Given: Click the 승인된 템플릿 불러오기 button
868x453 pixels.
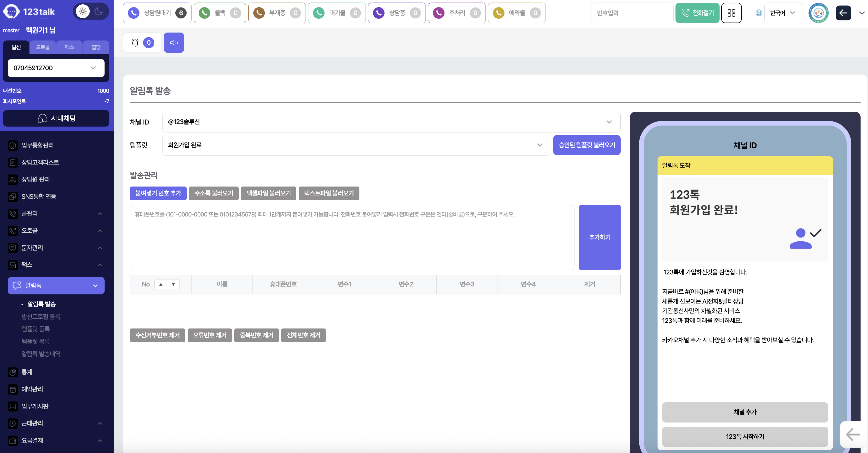Looking at the screenshot, I should pos(586,145).
